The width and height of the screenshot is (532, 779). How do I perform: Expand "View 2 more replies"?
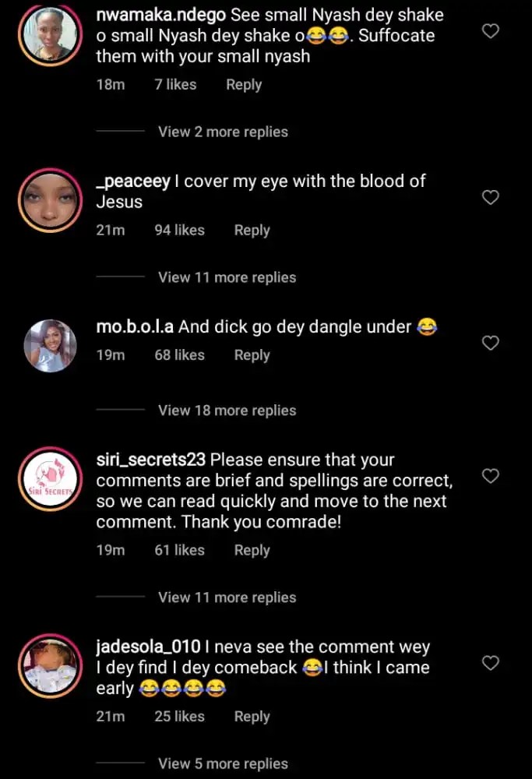tap(223, 132)
